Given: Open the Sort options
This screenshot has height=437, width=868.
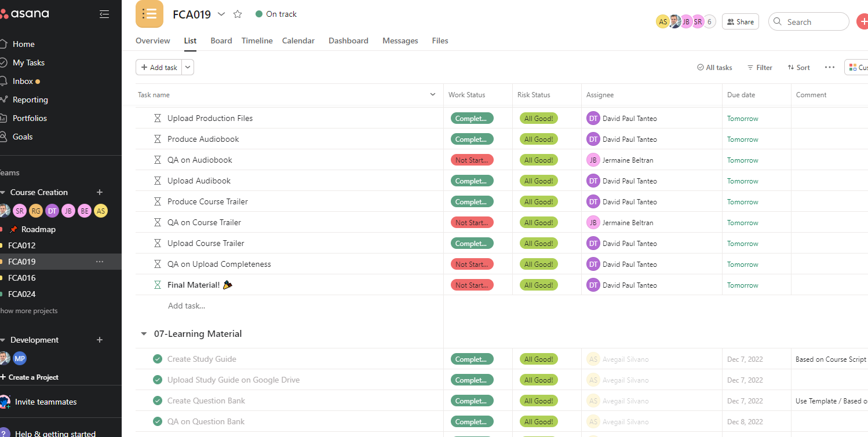Looking at the screenshot, I should click(x=798, y=68).
